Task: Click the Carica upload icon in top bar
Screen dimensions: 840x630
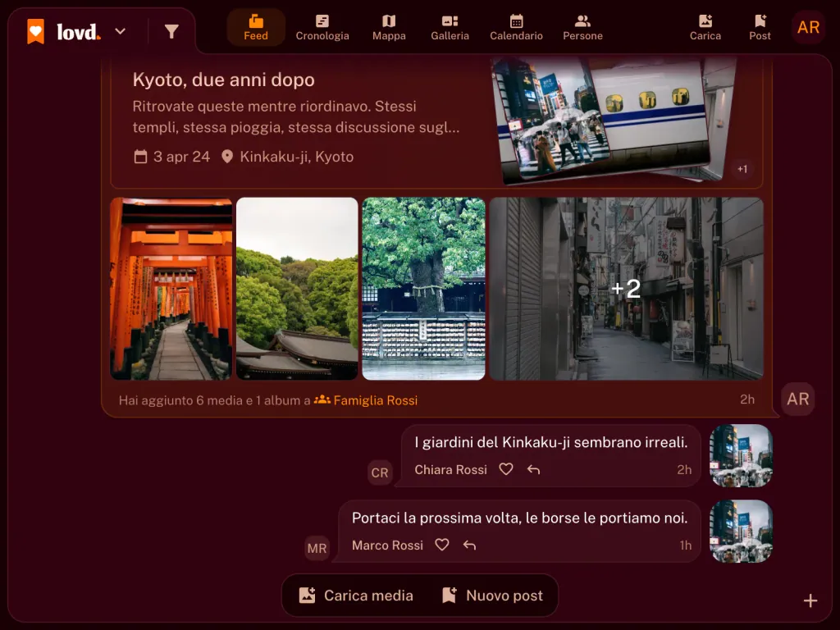Action: (705, 28)
